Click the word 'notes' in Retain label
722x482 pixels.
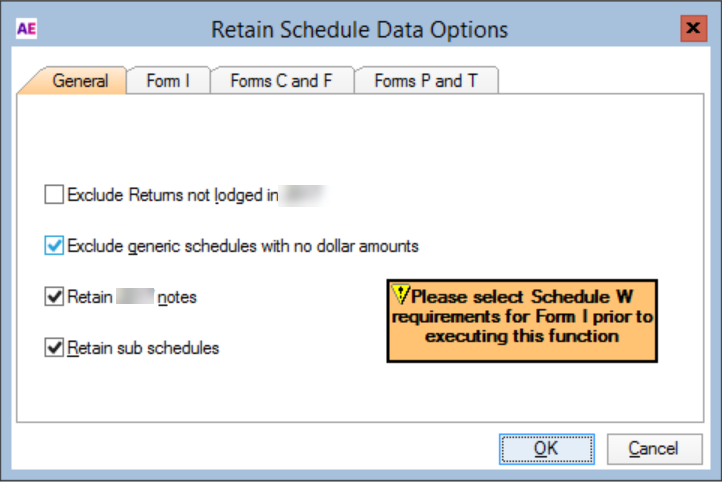click(x=177, y=297)
